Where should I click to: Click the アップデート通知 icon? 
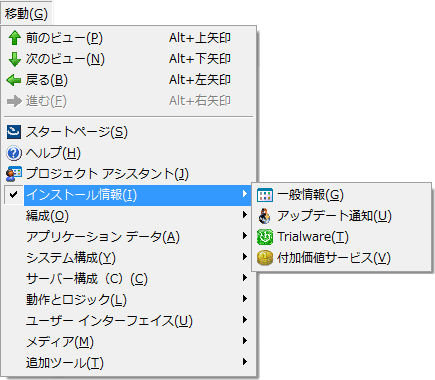265,216
